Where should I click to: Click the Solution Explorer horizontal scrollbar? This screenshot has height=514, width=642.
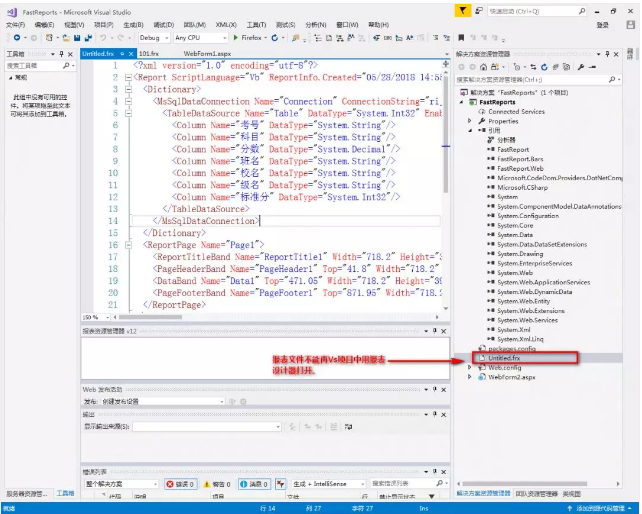pos(525,484)
